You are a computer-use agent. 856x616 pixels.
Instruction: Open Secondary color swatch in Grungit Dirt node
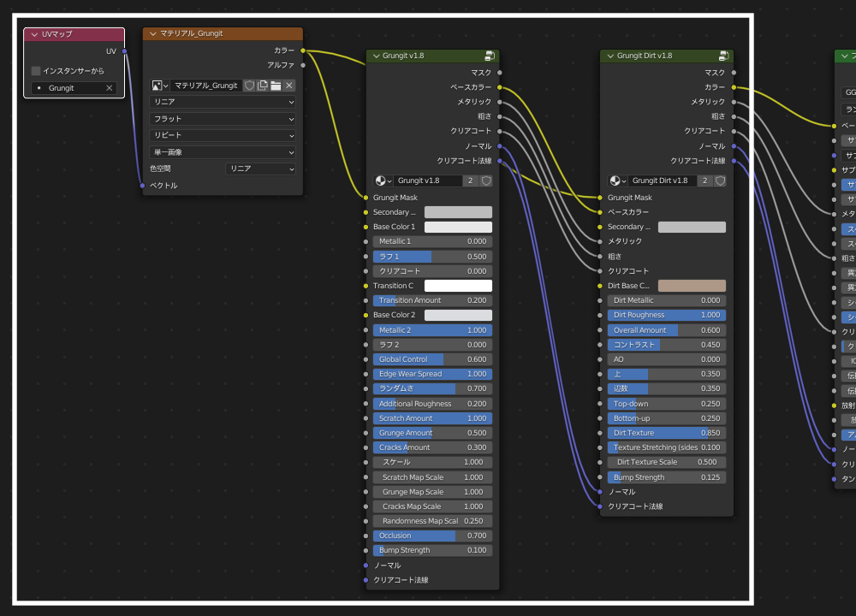tap(692, 227)
